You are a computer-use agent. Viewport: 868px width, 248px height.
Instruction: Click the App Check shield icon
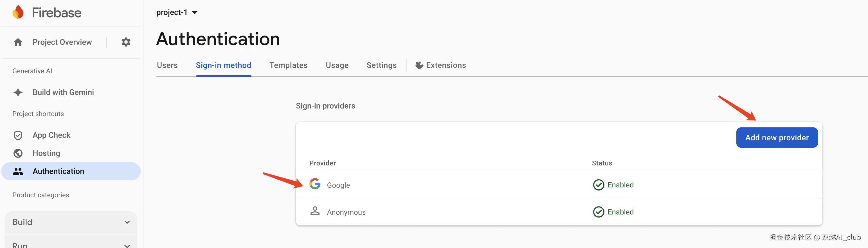tap(18, 135)
